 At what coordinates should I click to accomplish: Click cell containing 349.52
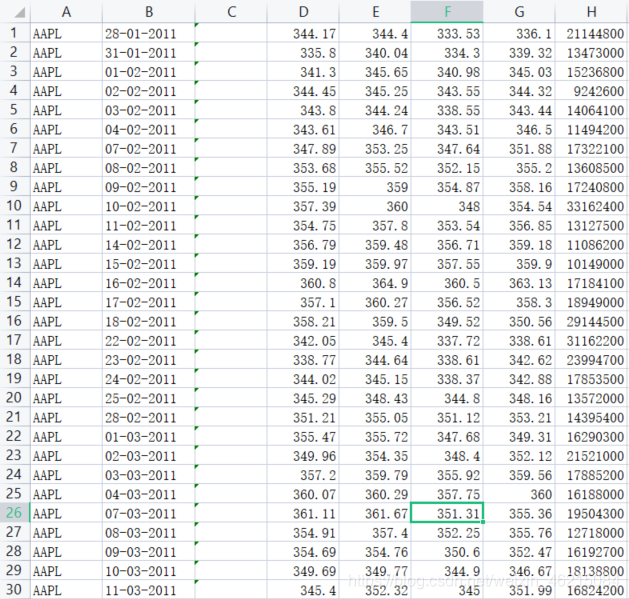coord(447,321)
